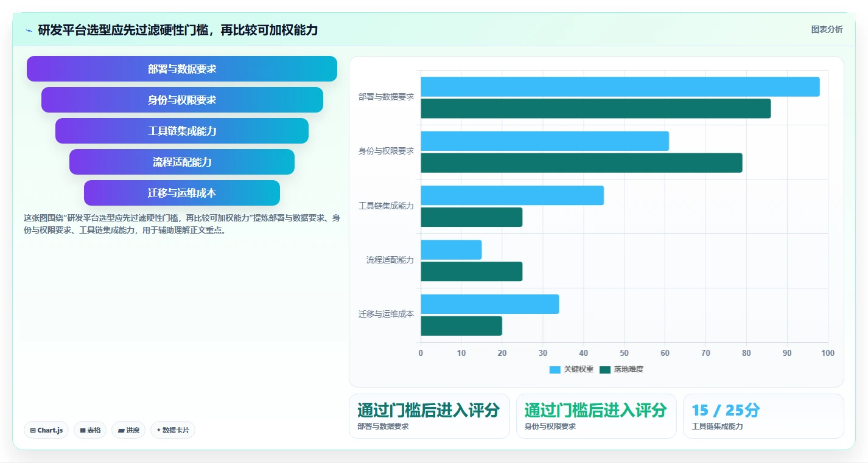
Task: Toggle the 关键权重 legend series
Action: pos(571,369)
